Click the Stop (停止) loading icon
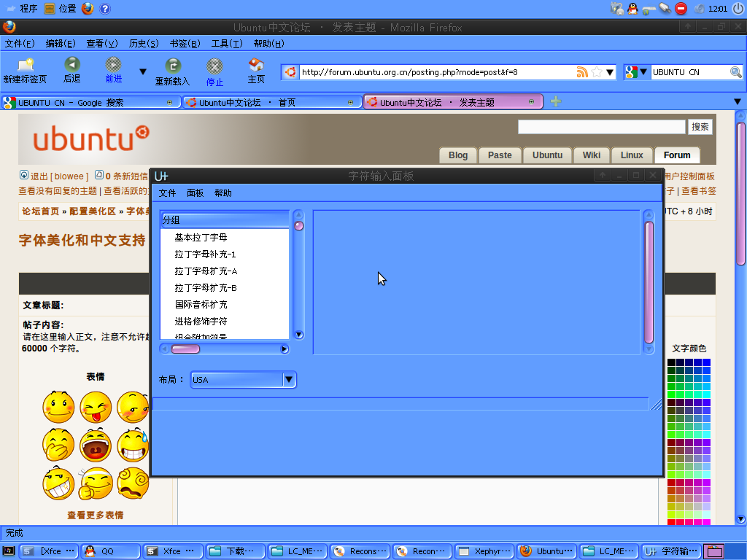747x560 pixels. coord(214,66)
